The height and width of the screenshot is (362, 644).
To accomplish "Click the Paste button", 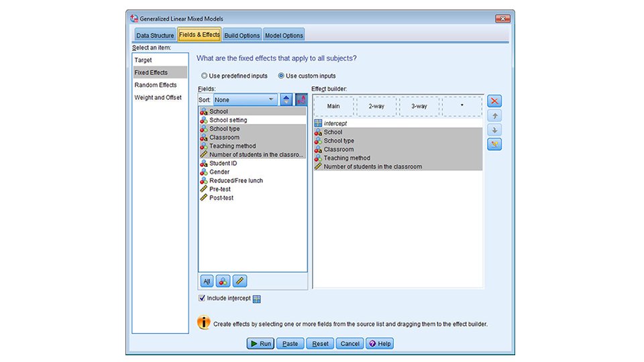I will [290, 343].
